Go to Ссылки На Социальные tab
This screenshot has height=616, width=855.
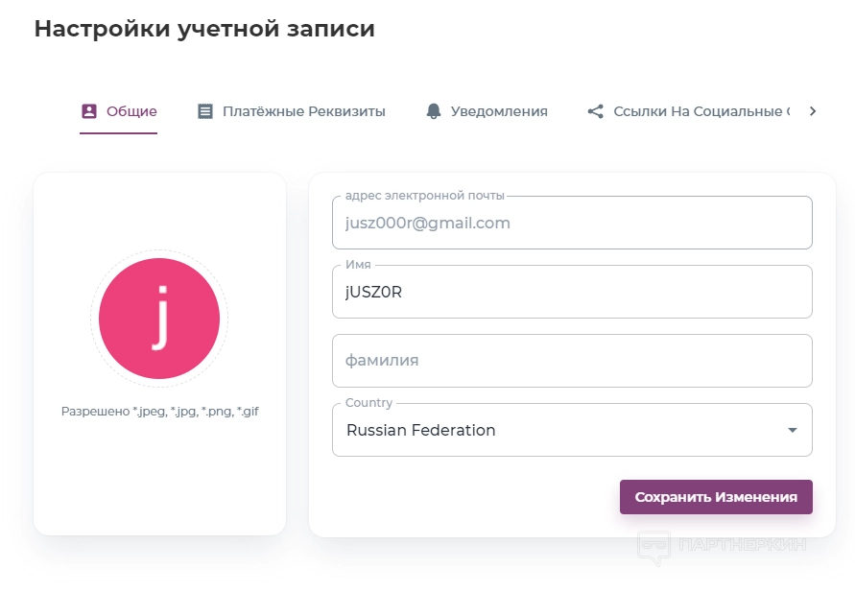pyautogui.click(x=701, y=111)
